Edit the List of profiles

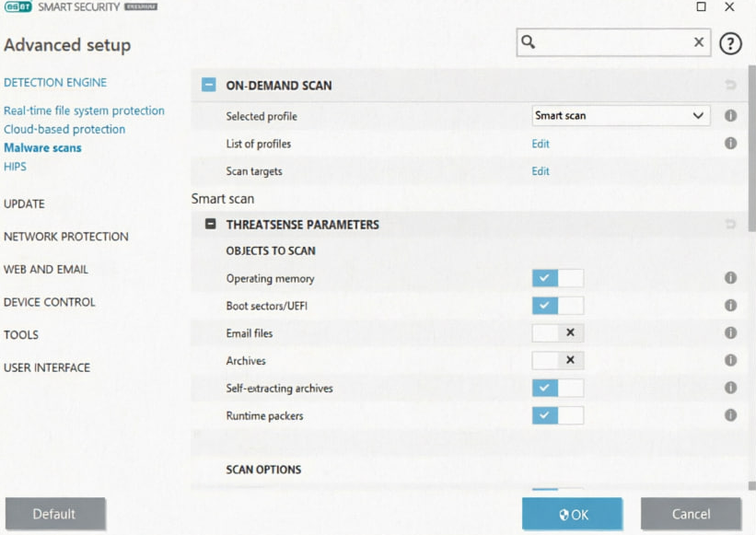pos(541,144)
